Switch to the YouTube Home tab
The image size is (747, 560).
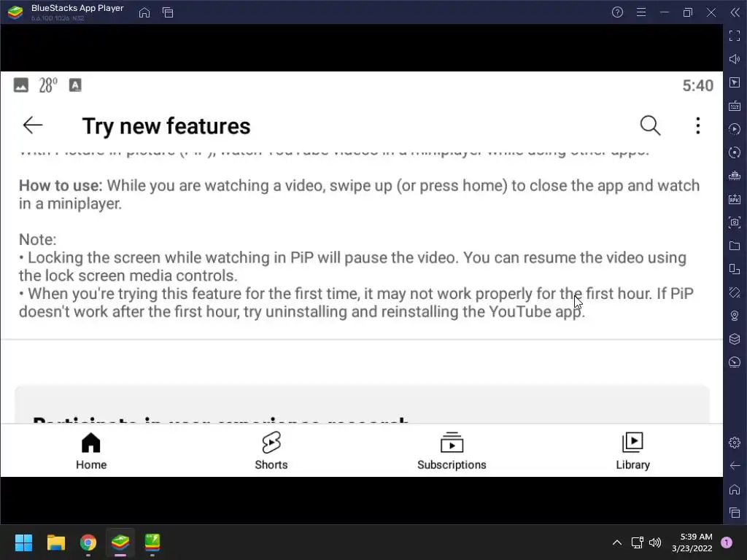[x=91, y=451]
